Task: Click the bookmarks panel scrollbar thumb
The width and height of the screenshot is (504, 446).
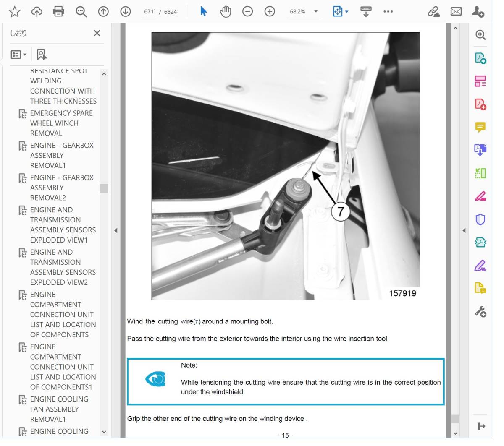Action: tap(104, 188)
